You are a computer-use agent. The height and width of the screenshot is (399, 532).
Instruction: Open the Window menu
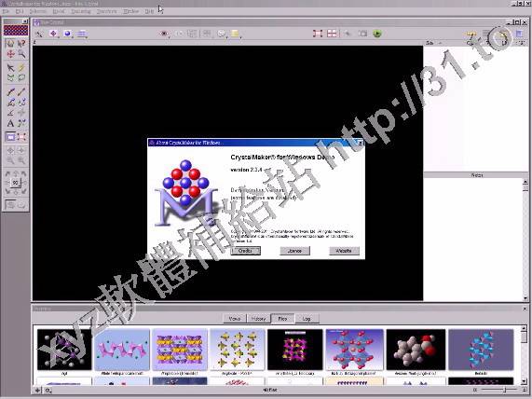[131, 11]
